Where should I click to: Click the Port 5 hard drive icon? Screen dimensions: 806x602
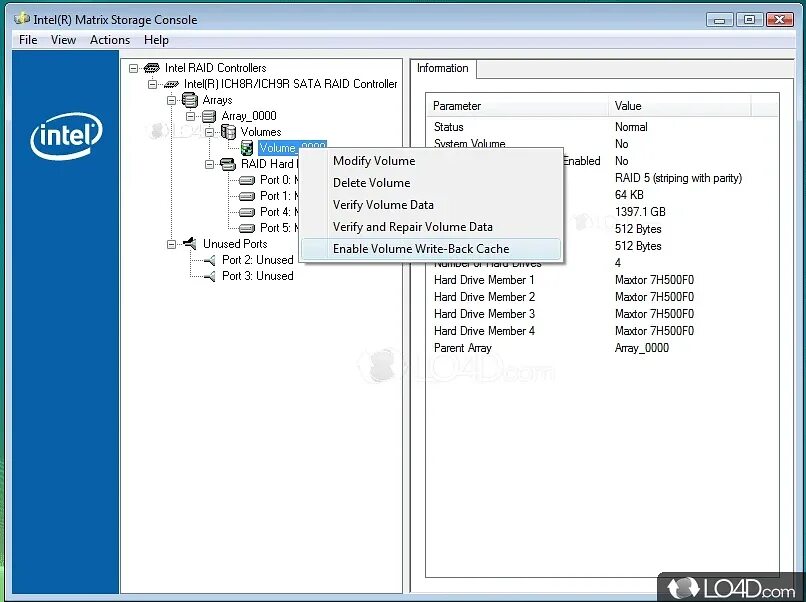pyautogui.click(x=247, y=228)
